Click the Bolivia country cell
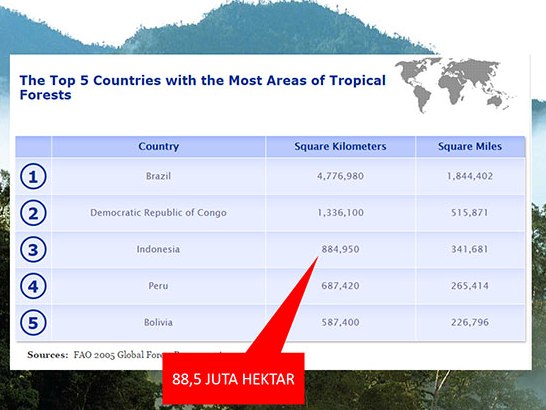This screenshot has width=546, height=410. pos(158,322)
